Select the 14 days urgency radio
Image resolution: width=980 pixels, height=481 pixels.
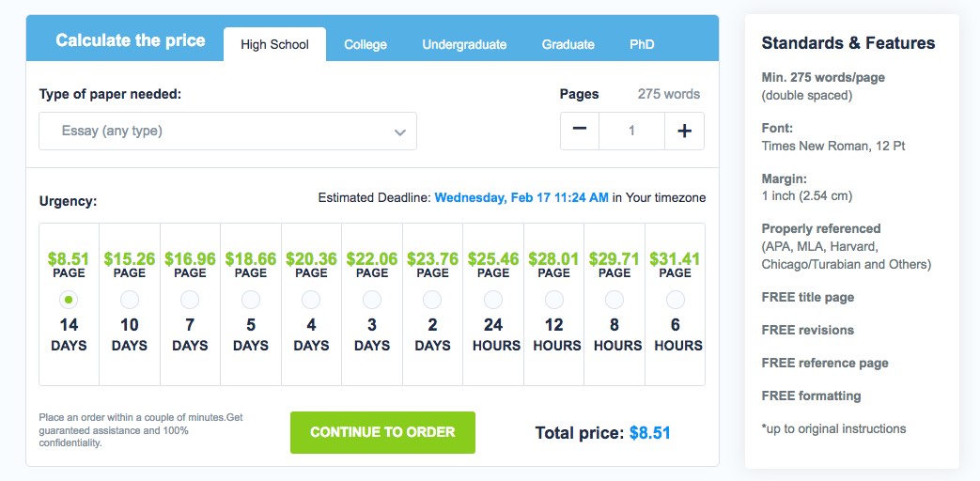(x=69, y=300)
